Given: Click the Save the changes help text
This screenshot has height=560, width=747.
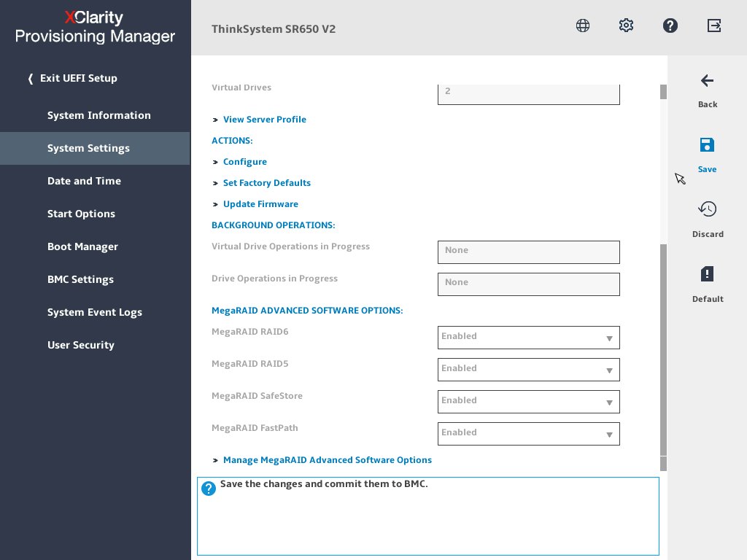Looking at the screenshot, I should click(324, 484).
